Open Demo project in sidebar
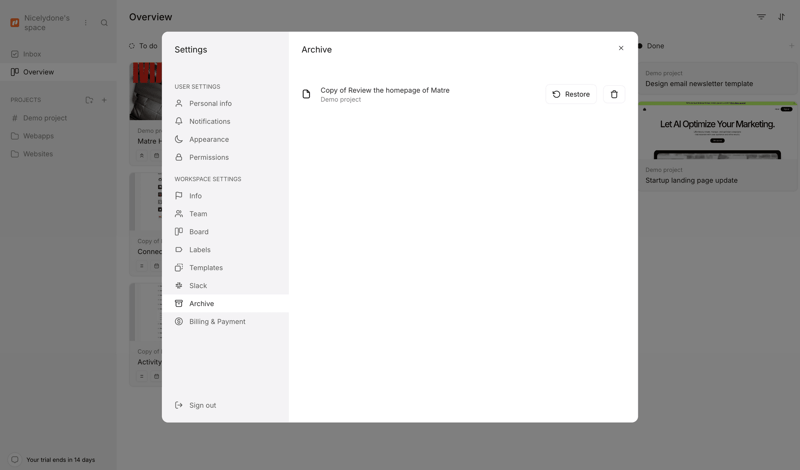Screen dimensions: 800x470 (x=58, y=118)
